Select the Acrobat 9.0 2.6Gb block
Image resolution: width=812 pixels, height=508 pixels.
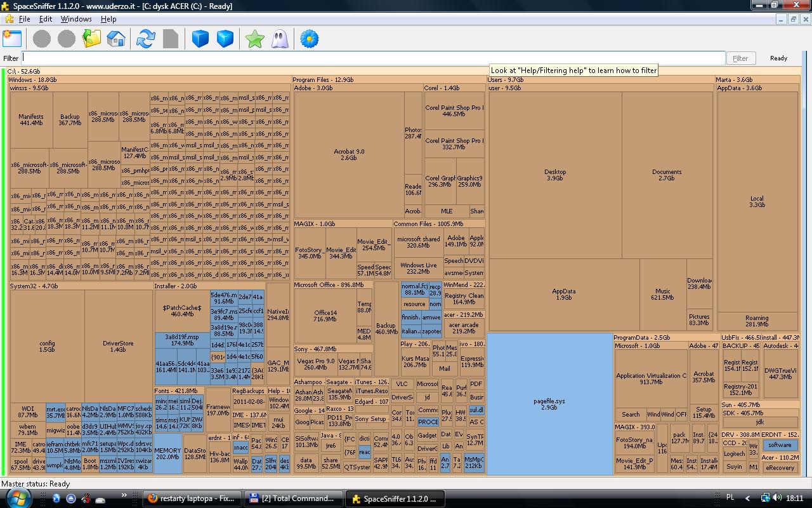[349, 155]
